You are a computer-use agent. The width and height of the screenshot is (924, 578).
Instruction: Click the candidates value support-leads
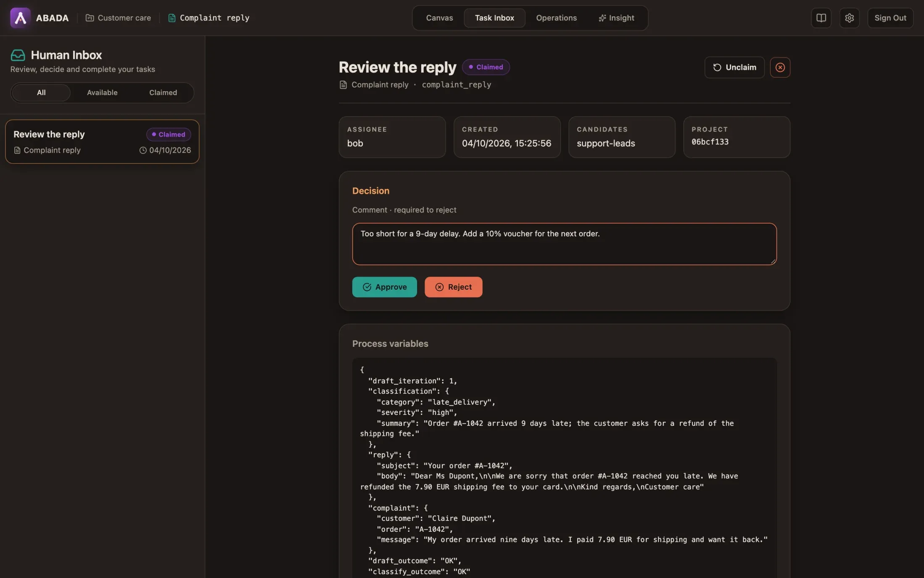tap(606, 143)
